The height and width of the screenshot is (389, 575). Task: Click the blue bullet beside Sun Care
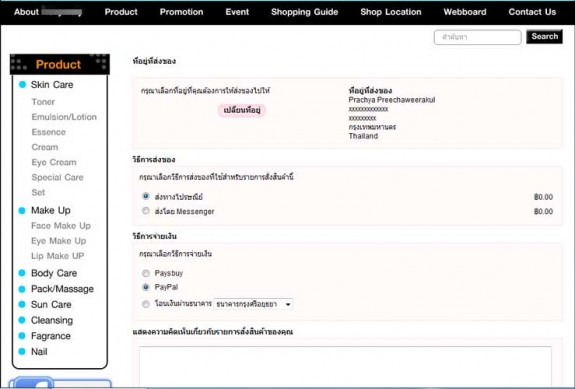[x=22, y=305]
